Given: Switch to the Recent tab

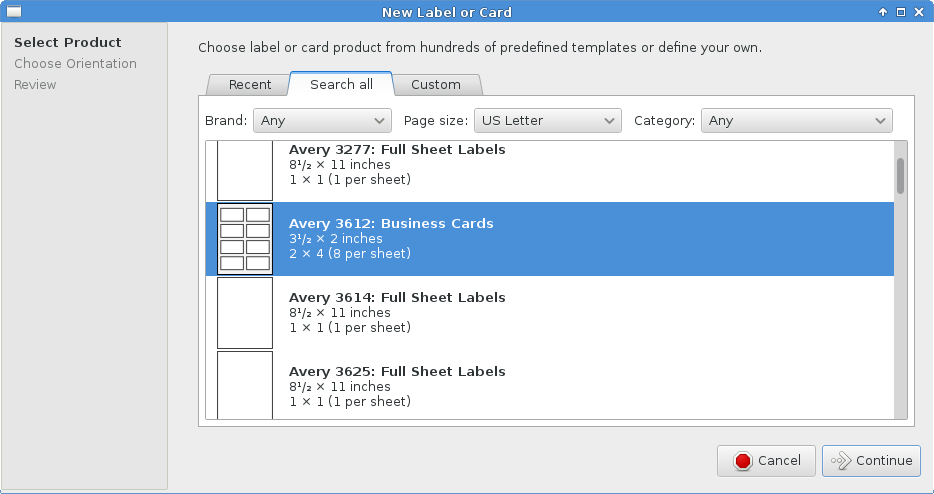Looking at the screenshot, I should [250, 85].
